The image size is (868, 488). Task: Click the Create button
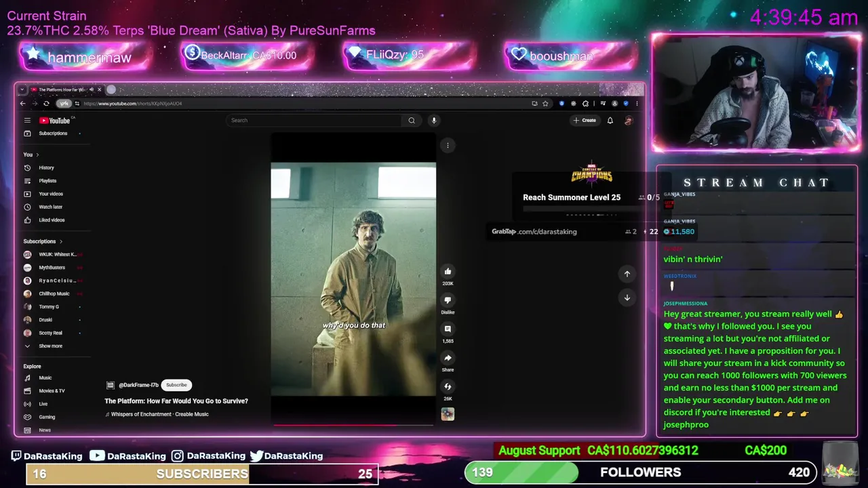pyautogui.click(x=584, y=121)
